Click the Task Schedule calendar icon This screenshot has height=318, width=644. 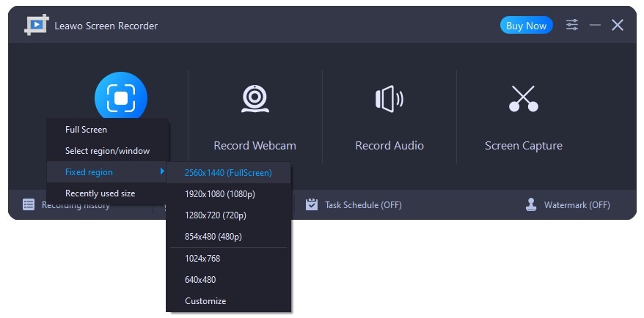click(312, 205)
